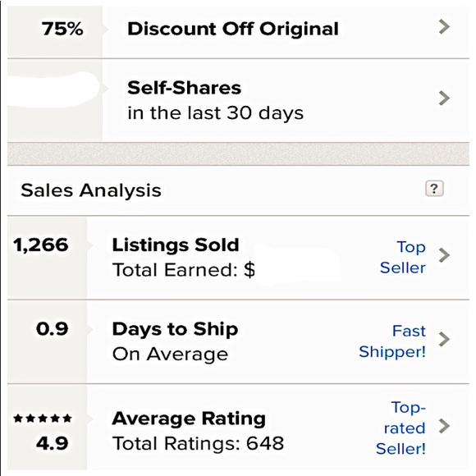The width and height of the screenshot is (476, 476).
Task: Tap the five-star rating icons
Action: pyautogui.click(x=43, y=419)
